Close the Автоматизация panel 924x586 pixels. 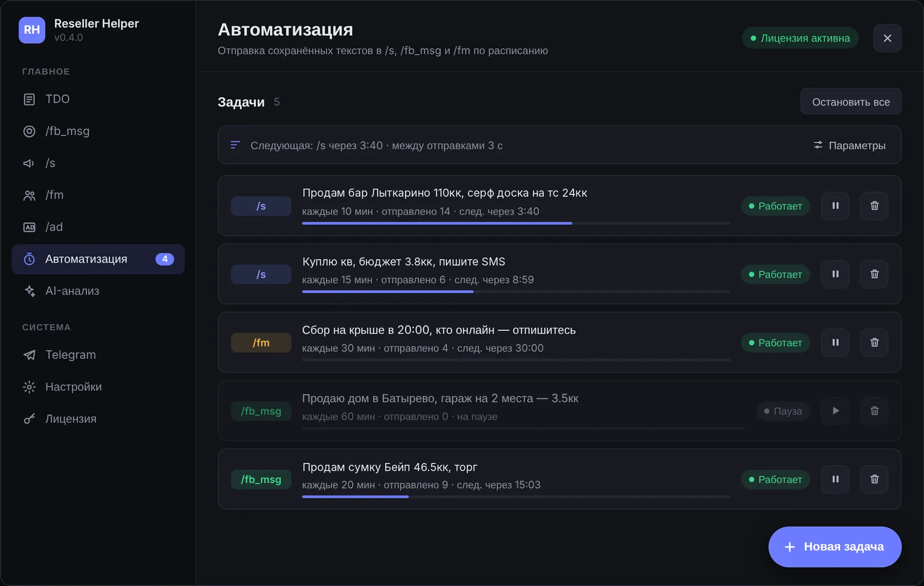887,38
